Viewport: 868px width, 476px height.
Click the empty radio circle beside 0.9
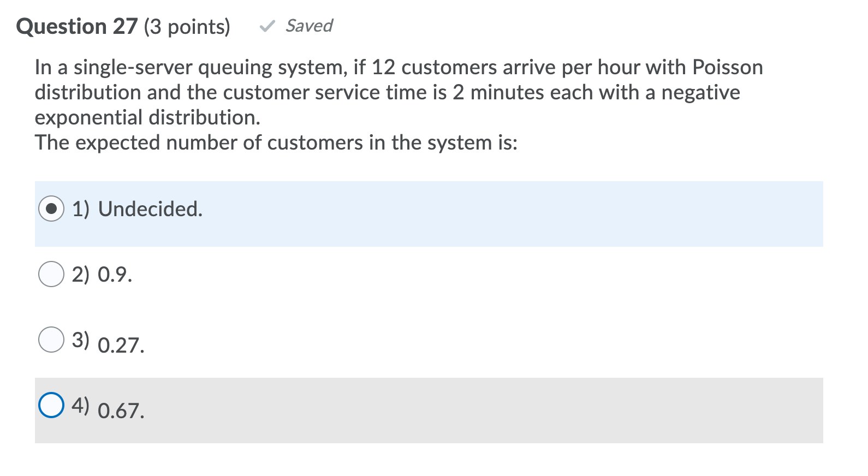click(x=51, y=275)
